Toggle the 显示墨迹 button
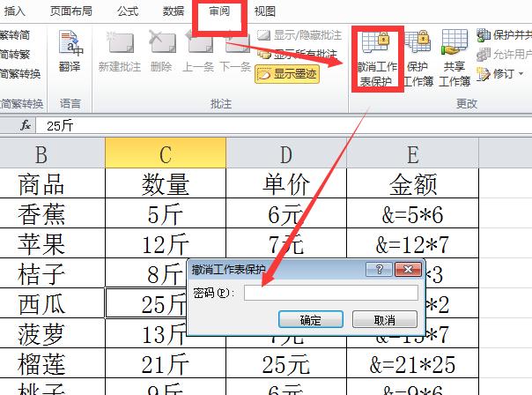The image size is (532, 395). 287,74
